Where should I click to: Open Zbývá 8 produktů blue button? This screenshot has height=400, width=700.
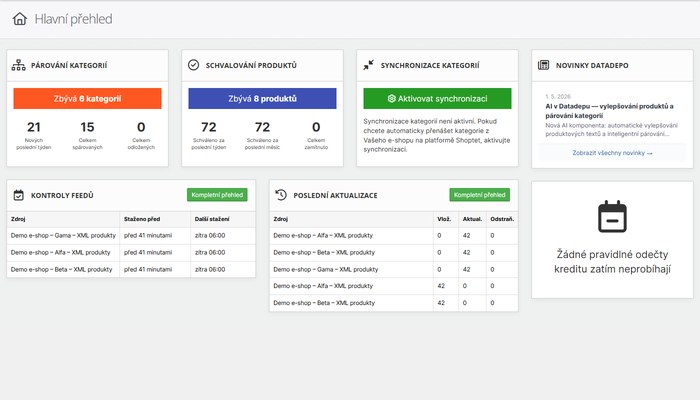262,99
